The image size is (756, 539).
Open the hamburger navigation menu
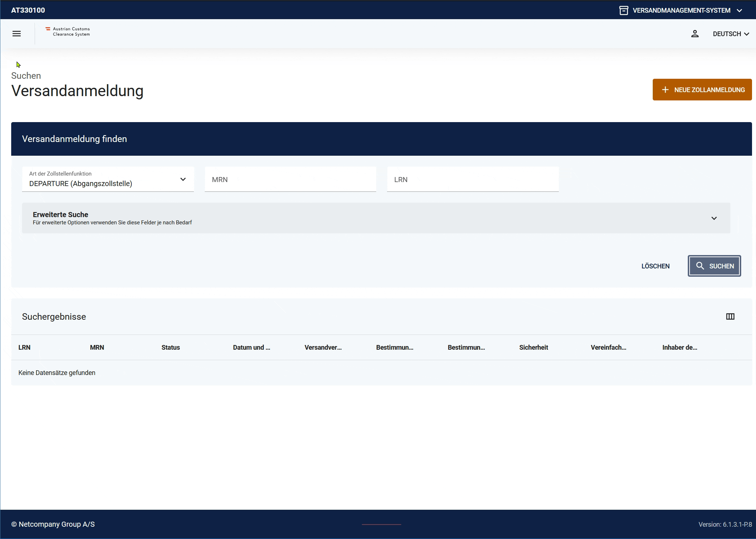point(17,34)
